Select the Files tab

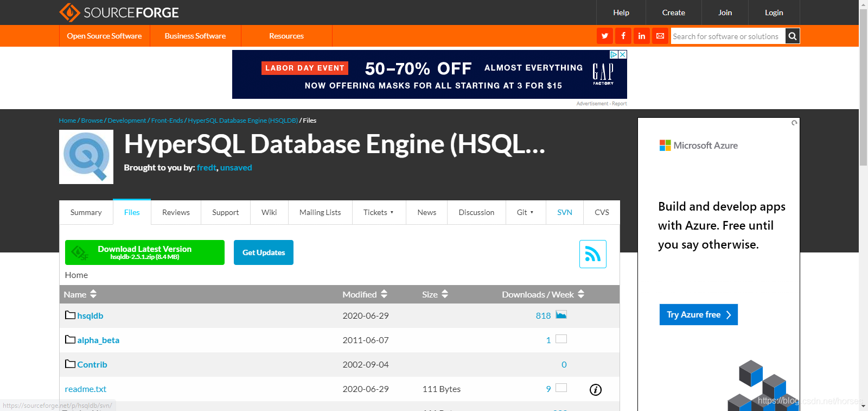point(132,212)
